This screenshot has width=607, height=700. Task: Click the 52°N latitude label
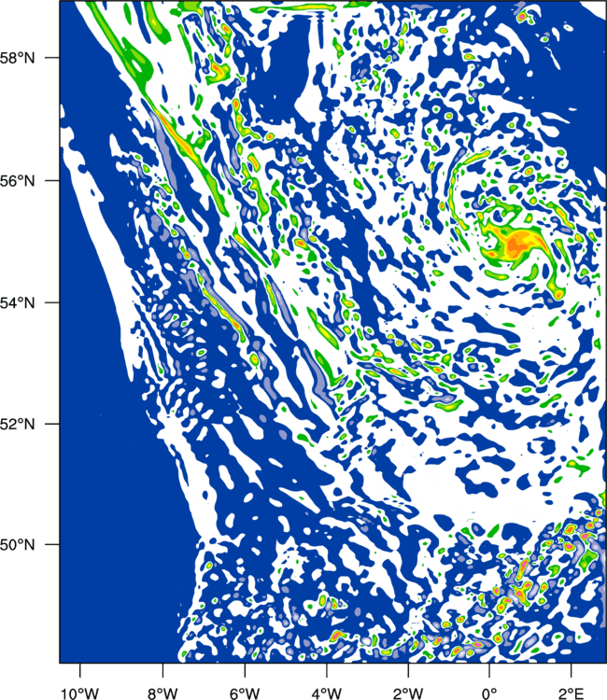click(18, 424)
